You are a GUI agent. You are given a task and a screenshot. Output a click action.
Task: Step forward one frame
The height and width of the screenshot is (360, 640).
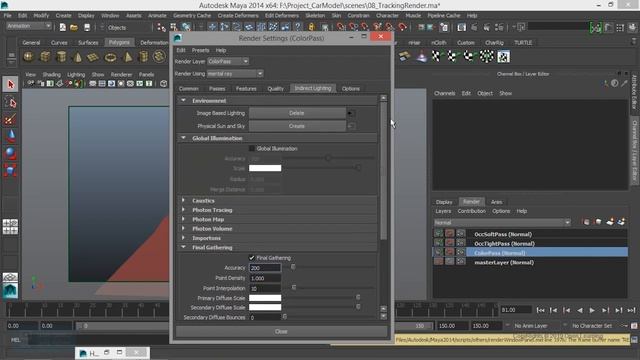coord(605,310)
